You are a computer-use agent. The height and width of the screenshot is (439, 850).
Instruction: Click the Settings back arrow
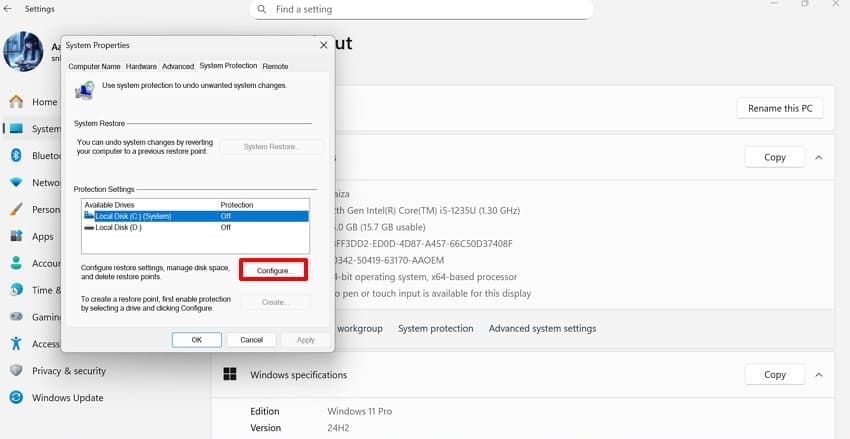(8, 9)
